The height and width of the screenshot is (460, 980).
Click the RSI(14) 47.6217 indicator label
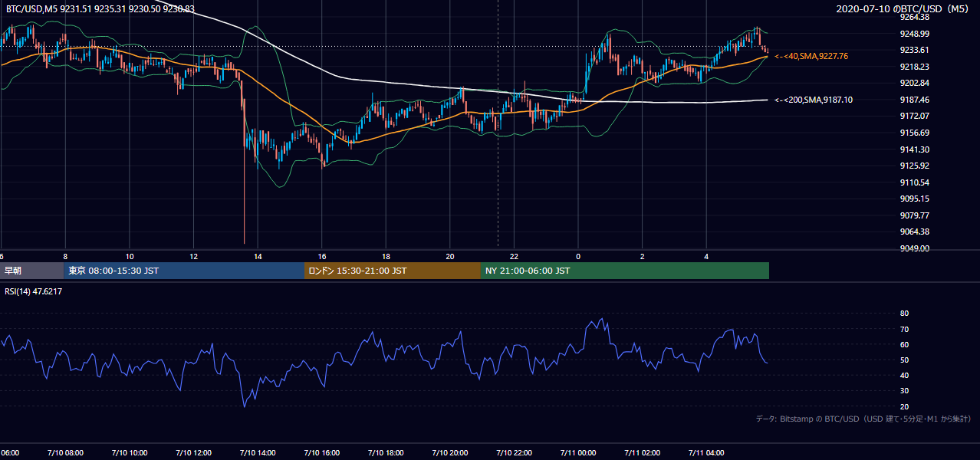[34, 291]
